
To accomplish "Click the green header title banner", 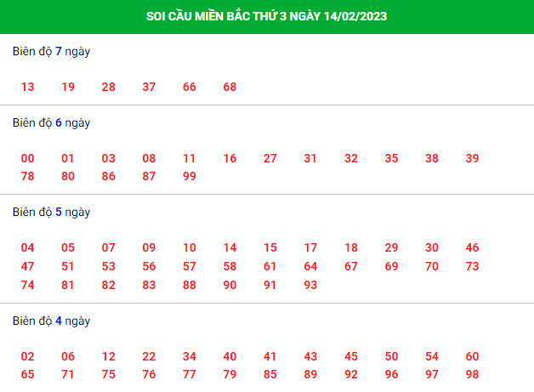I will 267,16.
